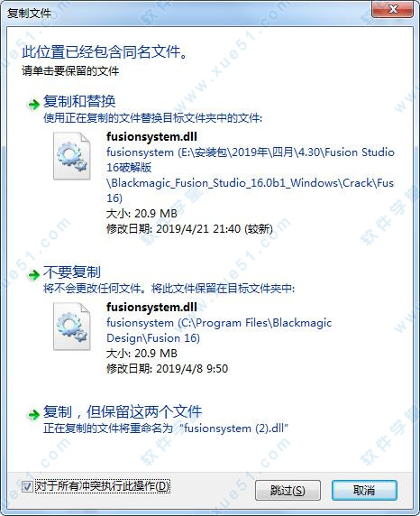Click the C:\Program Files\Blackmagic Design path text

click(219, 330)
